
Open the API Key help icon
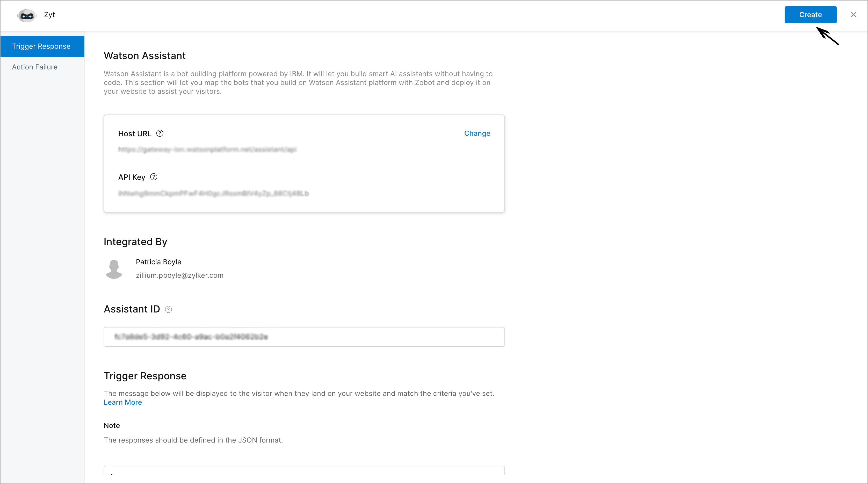click(x=154, y=177)
